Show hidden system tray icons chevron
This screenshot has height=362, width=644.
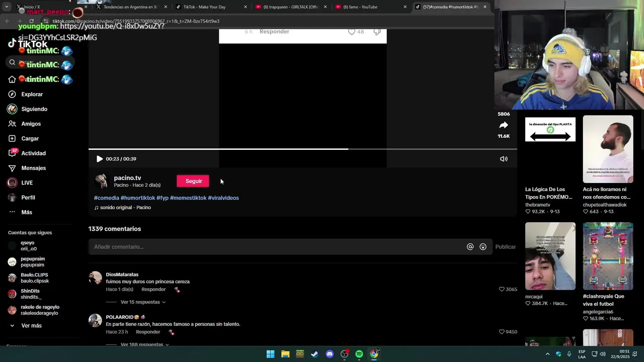tap(547, 354)
